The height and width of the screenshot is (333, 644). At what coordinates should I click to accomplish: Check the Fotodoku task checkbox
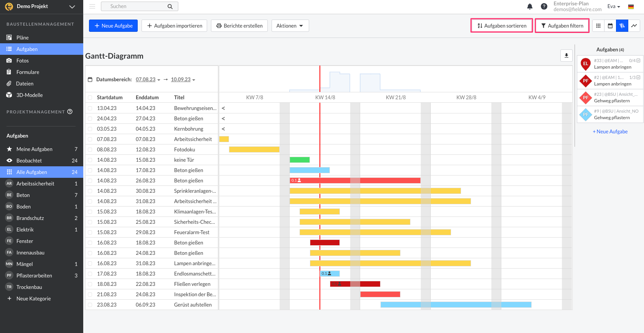[x=90, y=150]
